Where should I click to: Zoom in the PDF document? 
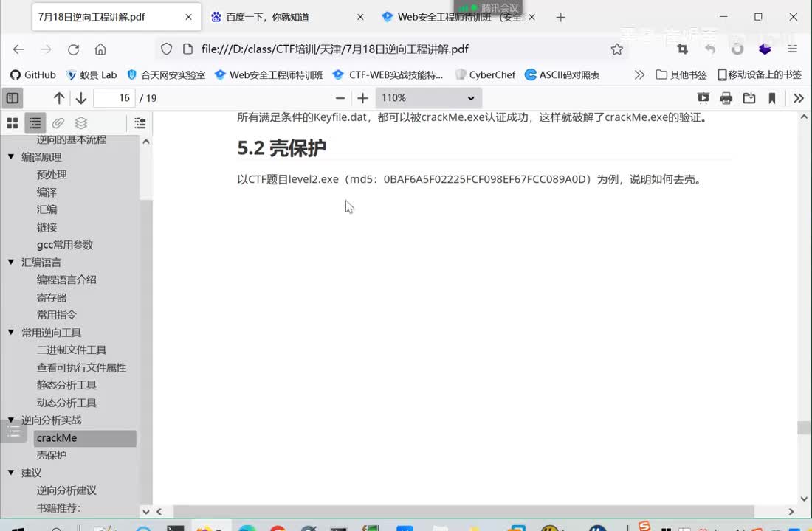point(362,98)
